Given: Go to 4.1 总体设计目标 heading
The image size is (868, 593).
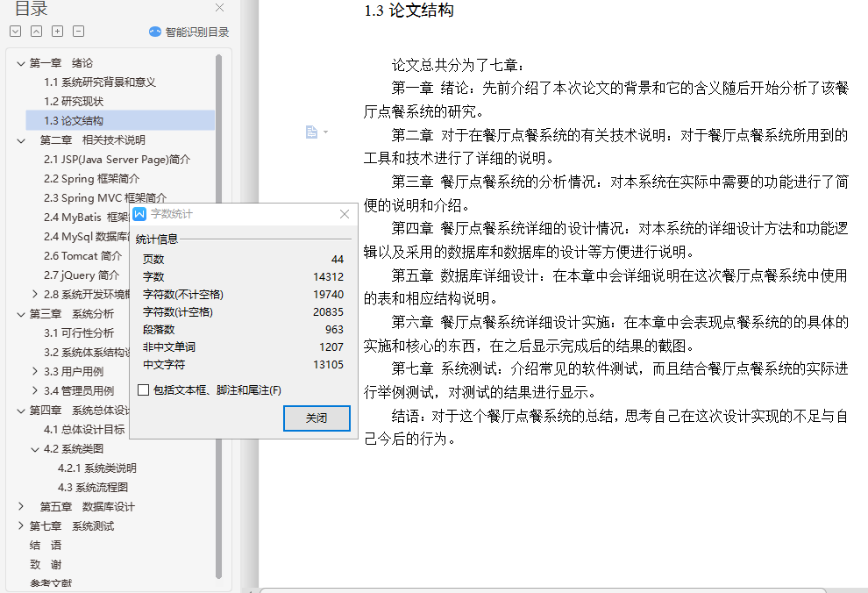Looking at the screenshot, I should point(84,430).
